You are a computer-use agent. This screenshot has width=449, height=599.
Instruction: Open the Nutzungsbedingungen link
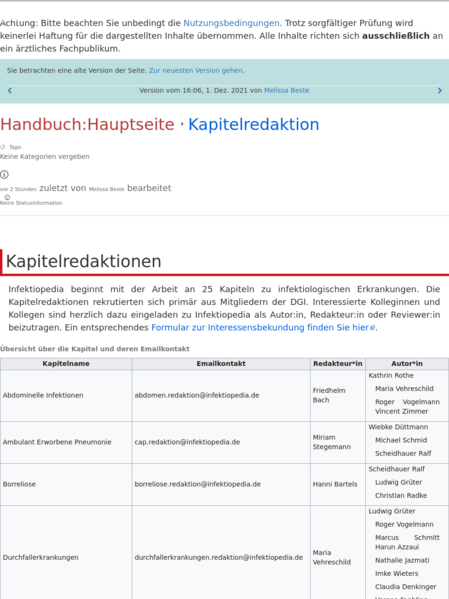[x=231, y=23]
